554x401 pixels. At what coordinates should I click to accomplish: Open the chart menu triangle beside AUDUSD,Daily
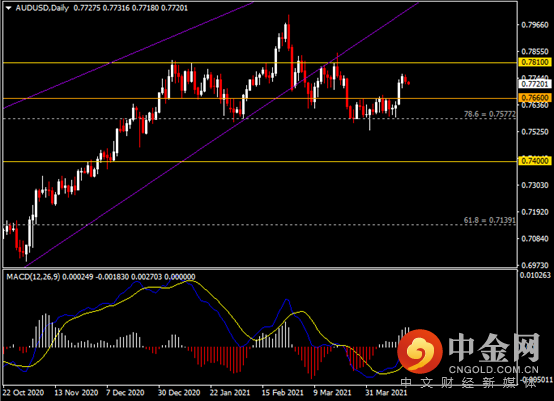[x=8, y=8]
